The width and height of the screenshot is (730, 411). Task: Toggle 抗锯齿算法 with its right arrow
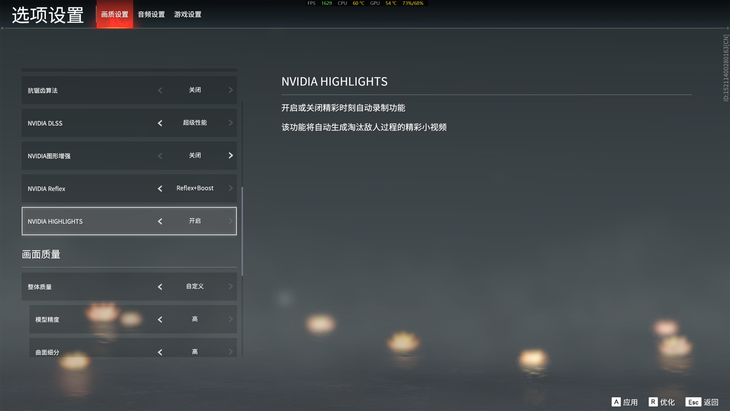point(230,90)
